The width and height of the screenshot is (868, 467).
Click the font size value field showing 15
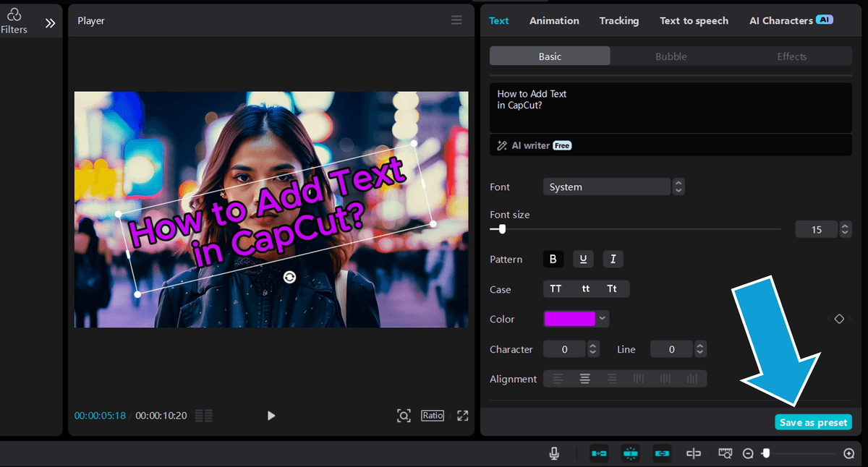point(817,230)
